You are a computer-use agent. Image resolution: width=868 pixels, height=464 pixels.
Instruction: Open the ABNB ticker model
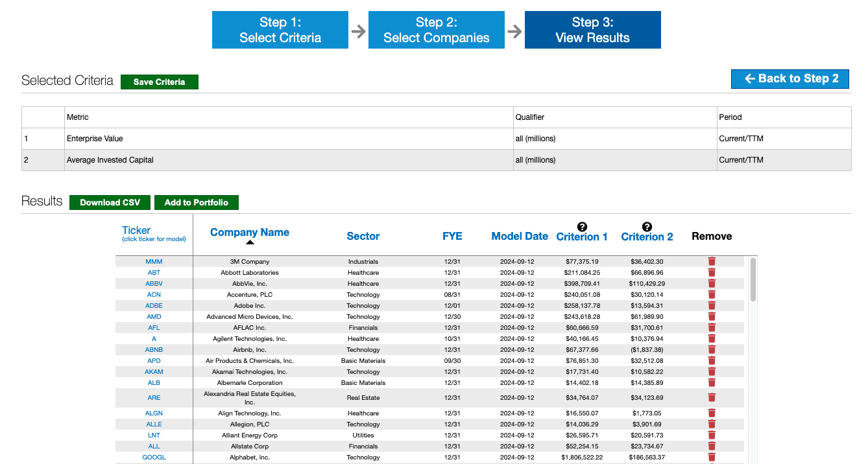(x=154, y=350)
